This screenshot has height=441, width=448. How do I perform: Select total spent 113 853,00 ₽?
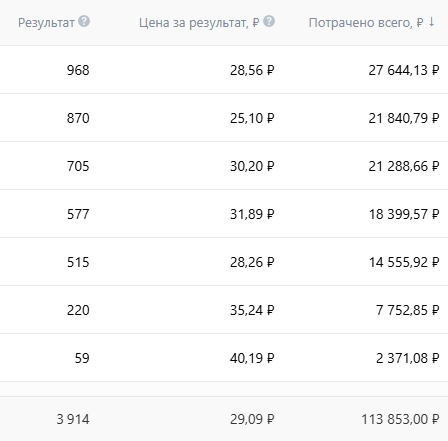click(x=400, y=419)
